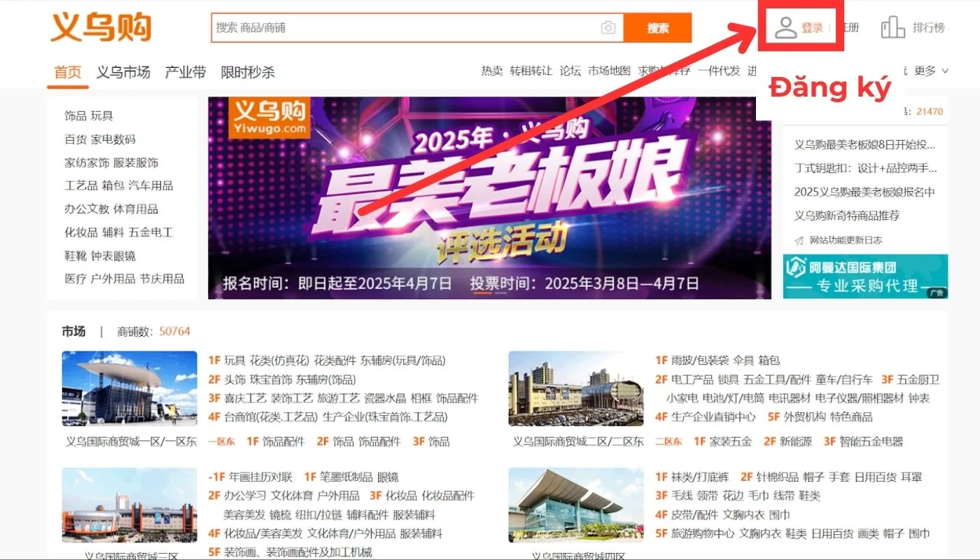Click the 热卖 link in top navigation

492,71
